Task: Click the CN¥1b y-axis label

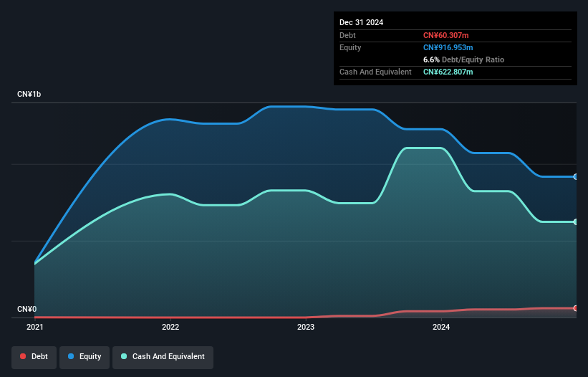Action: 29,94
